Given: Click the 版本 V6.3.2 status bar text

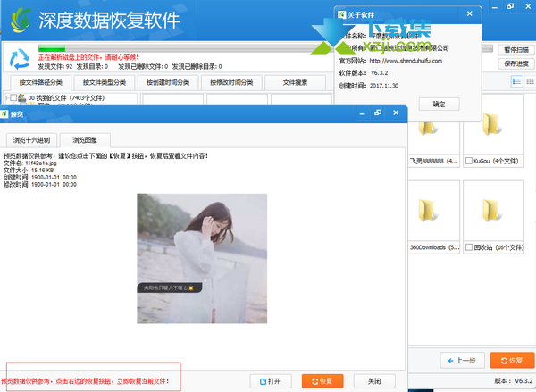Looking at the screenshot, I should pyautogui.click(x=514, y=380).
